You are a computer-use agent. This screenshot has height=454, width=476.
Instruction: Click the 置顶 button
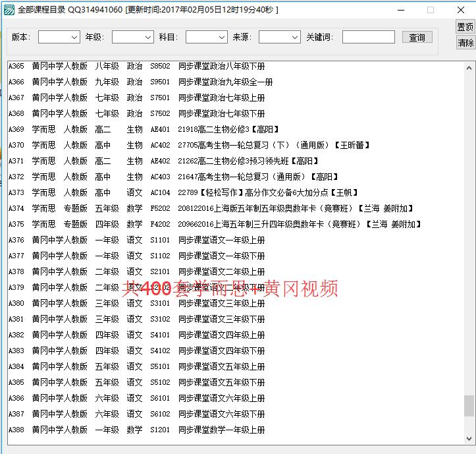pos(465,27)
